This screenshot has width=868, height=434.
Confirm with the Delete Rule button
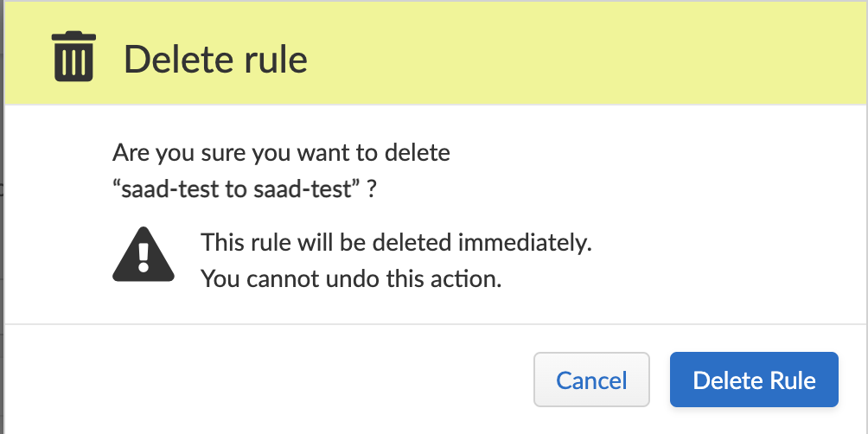coord(754,380)
